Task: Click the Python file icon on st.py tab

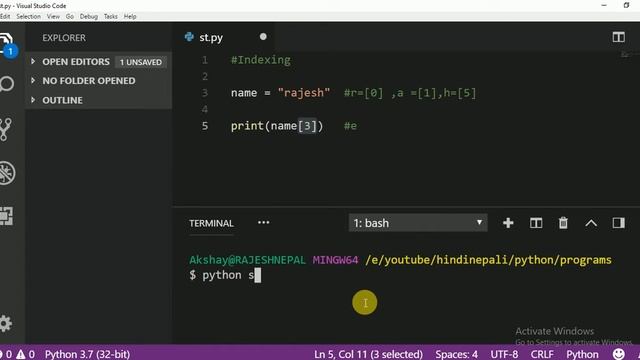Action: click(189, 37)
